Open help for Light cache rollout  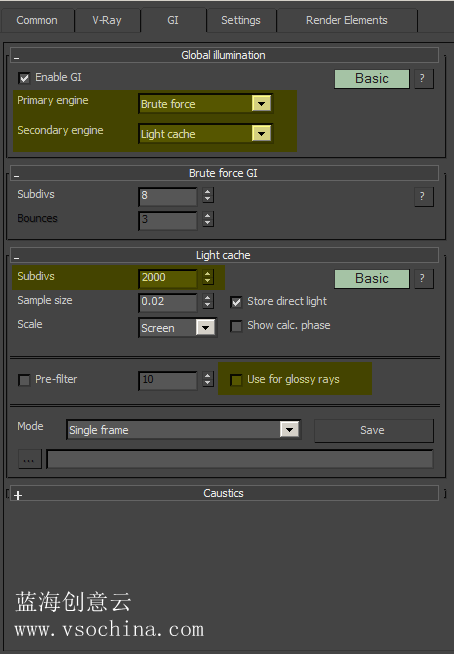tap(424, 279)
